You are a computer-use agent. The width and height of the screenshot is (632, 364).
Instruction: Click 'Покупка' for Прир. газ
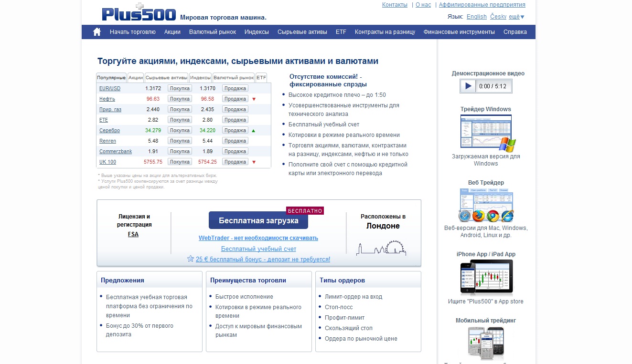pyautogui.click(x=180, y=109)
